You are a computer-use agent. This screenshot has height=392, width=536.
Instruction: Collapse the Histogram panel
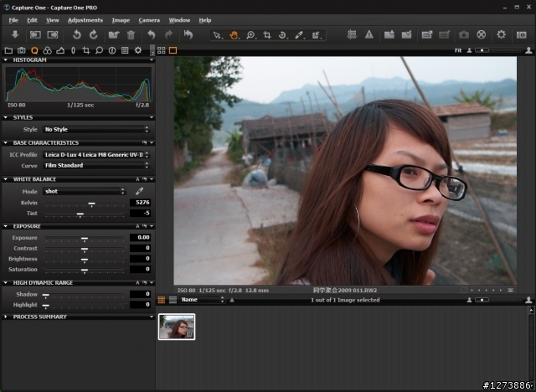pyautogui.click(x=6, y=59)
